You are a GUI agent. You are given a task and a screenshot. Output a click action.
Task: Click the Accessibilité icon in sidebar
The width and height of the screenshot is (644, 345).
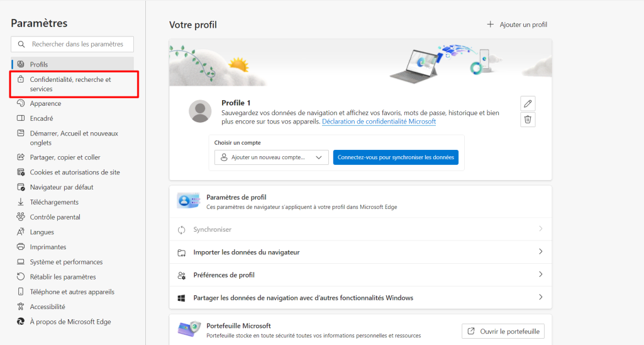click(x=21, y=307)
